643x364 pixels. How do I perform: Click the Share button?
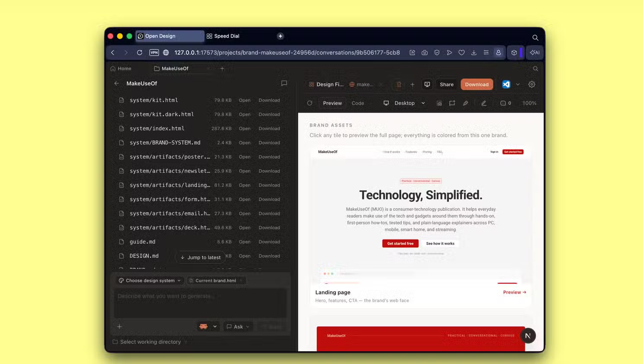[447, 85]
